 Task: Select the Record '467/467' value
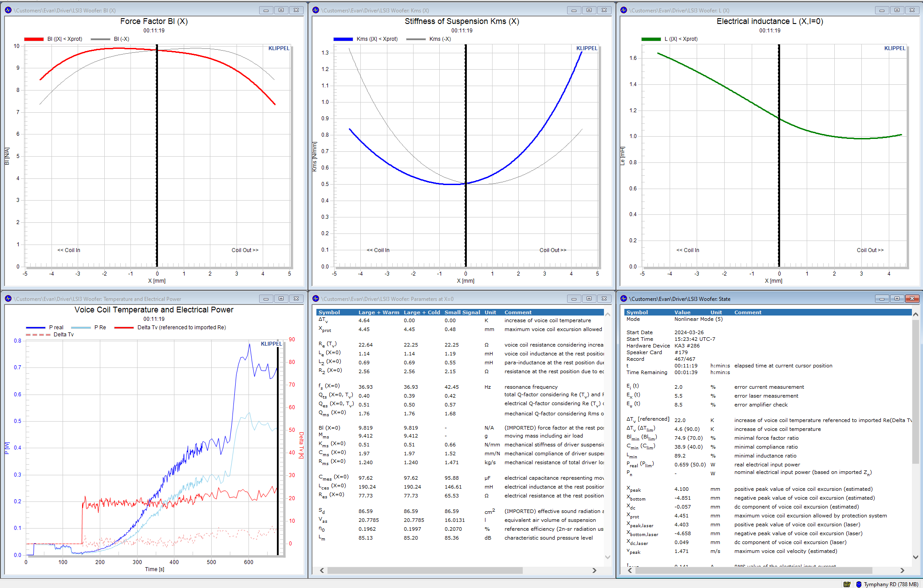685,359
